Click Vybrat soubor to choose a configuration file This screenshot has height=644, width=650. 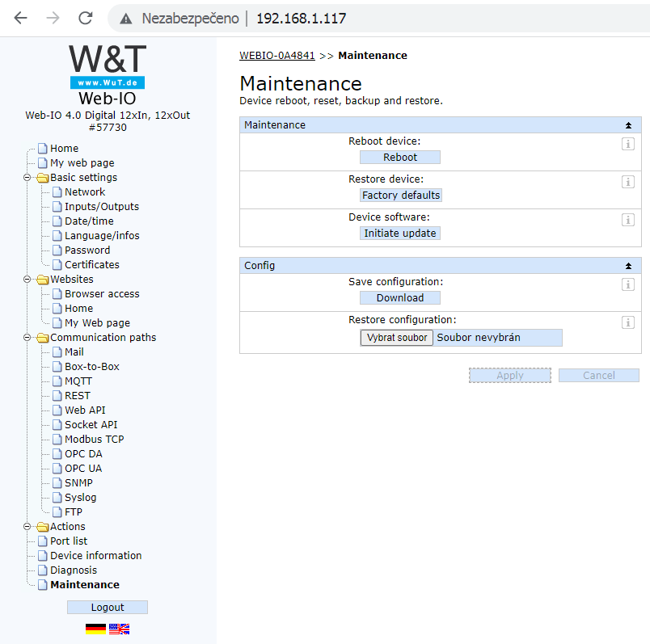point(396,337)
